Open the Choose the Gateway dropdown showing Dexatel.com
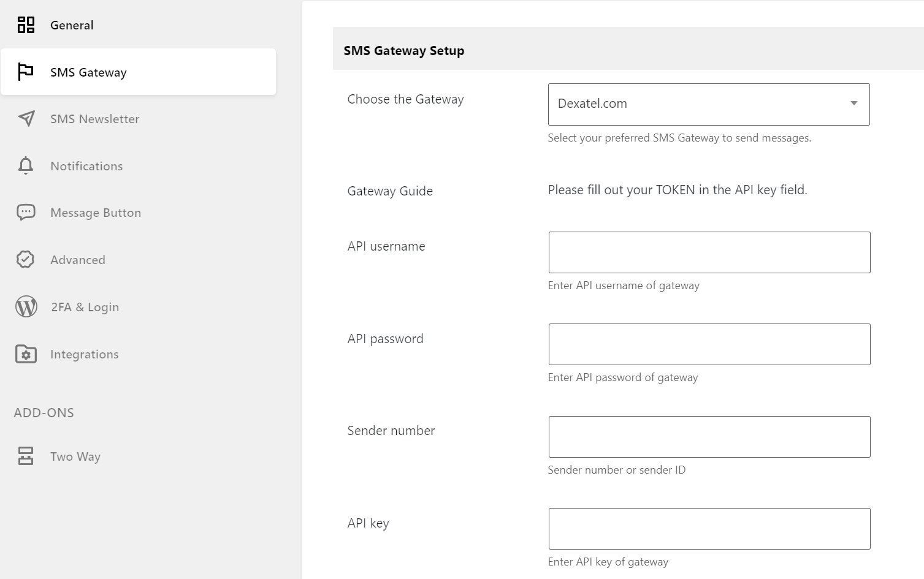Screen dimensions: 924x579 [709, 104]
